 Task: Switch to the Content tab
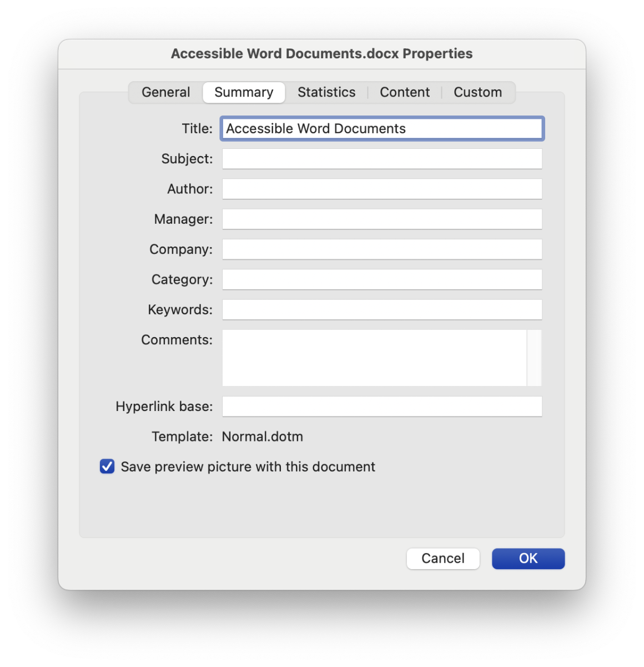[405, 92]
